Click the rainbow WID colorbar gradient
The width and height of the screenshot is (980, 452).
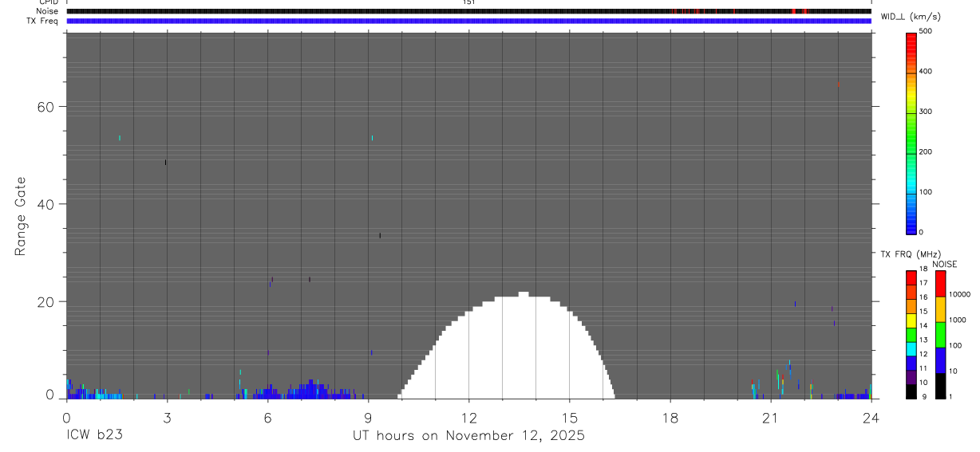pyautogui.click(x=911, y=133)
